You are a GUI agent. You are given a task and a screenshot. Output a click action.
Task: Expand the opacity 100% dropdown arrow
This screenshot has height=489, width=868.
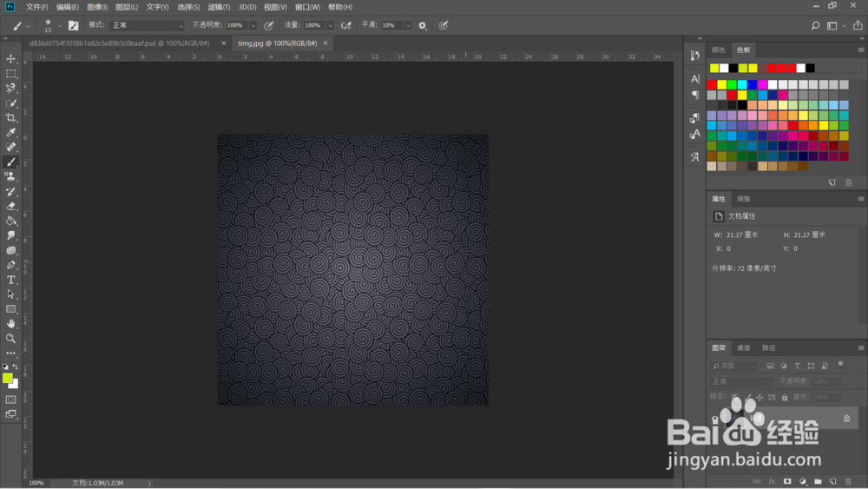pos(253,25)
